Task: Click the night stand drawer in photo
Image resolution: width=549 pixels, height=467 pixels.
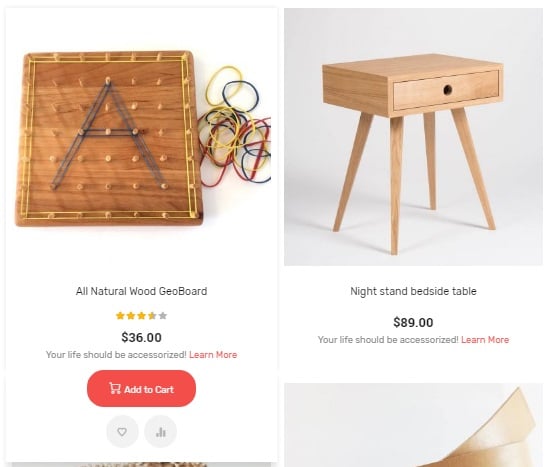Action: [x=446, y=90]
